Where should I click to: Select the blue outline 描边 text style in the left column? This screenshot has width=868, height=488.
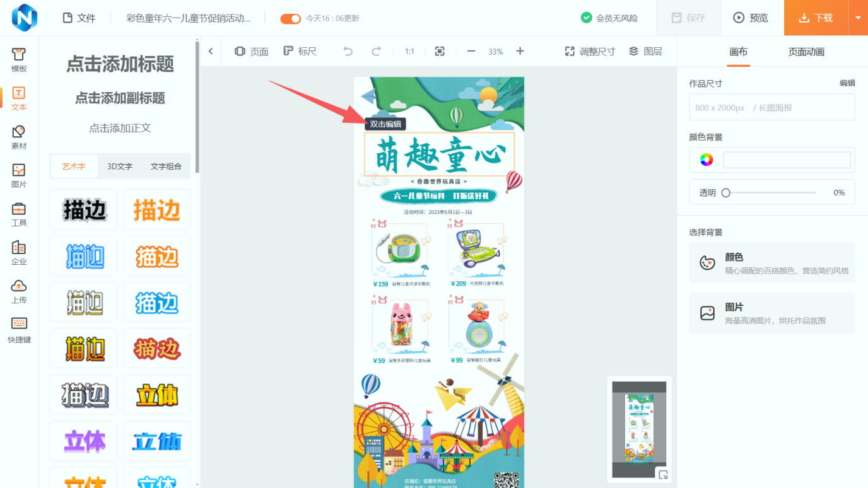tap(83, 255)
